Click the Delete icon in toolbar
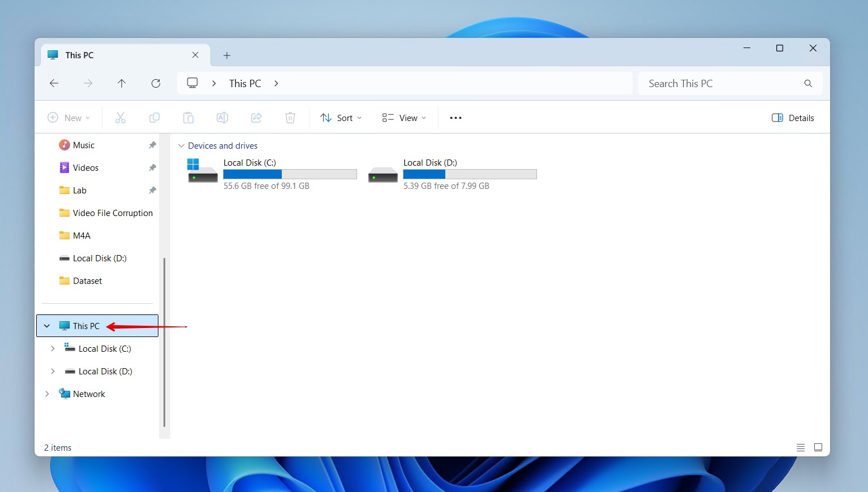The image size is (868, 492). 290,117
